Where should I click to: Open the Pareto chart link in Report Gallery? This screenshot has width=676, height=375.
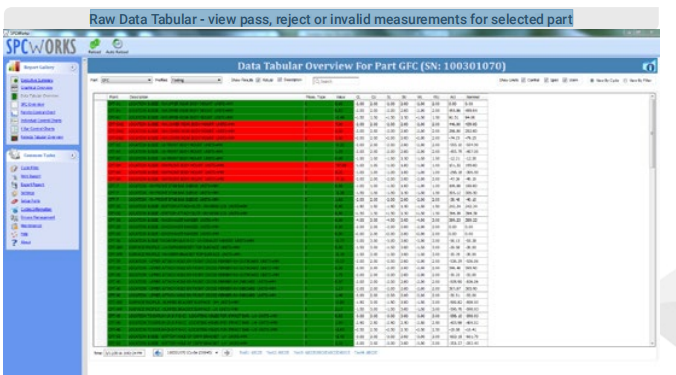[38, 112]
